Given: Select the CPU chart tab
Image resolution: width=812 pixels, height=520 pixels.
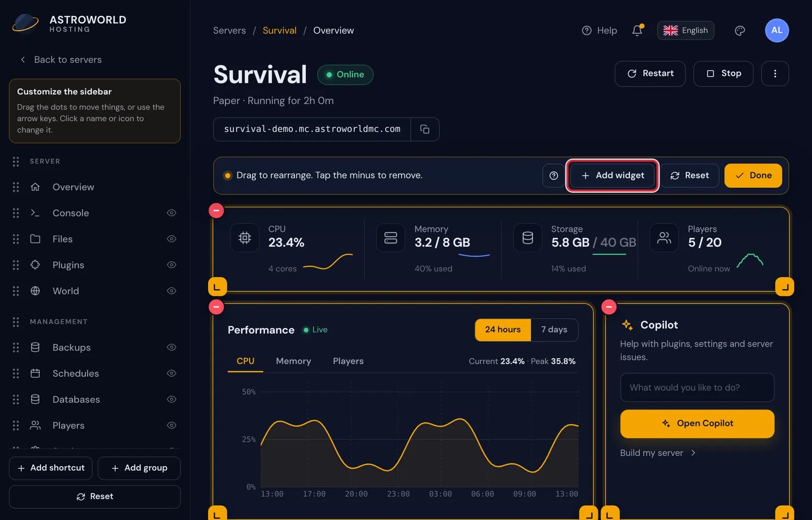Looking at the screenshot, I should [245, 361].
